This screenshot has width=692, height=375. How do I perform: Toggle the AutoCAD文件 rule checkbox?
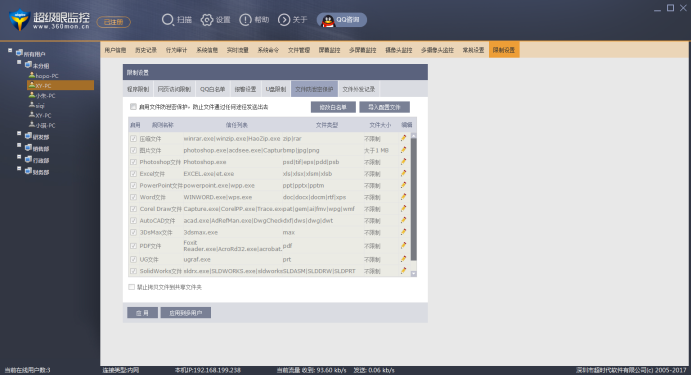point(134,221)
